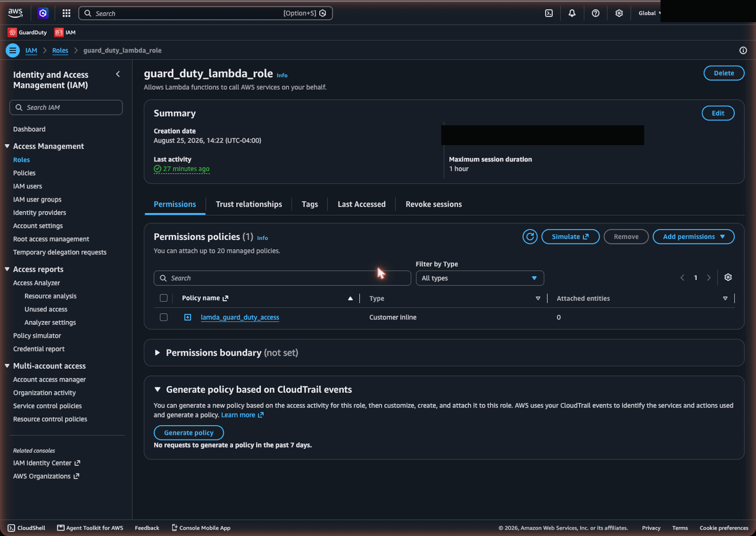Open the info panel icon at right

click(x=743, y=50)
